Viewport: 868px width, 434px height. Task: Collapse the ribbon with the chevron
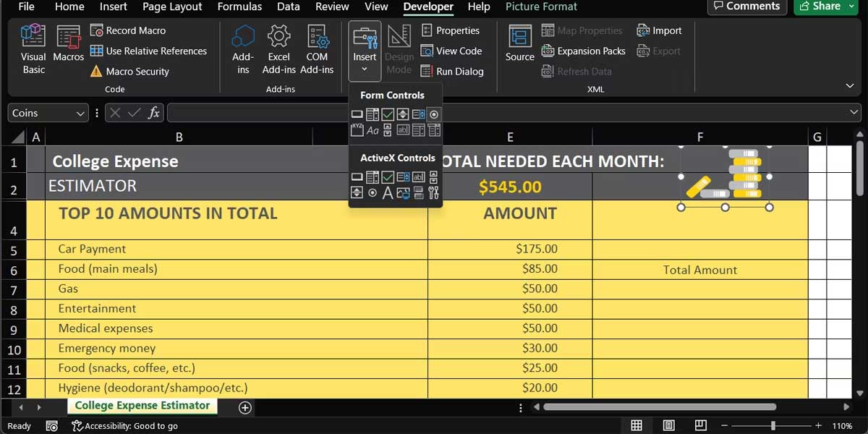click(x=851, y=85)
